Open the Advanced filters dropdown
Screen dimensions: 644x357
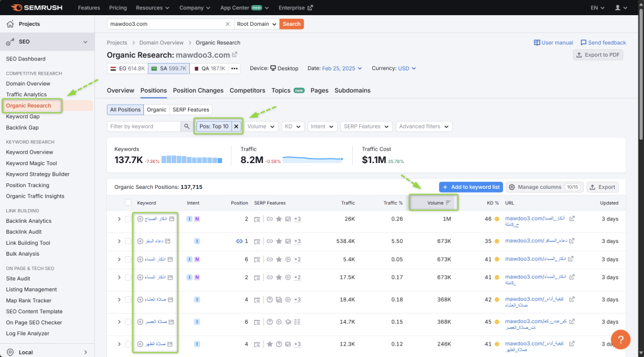point(424,127)
